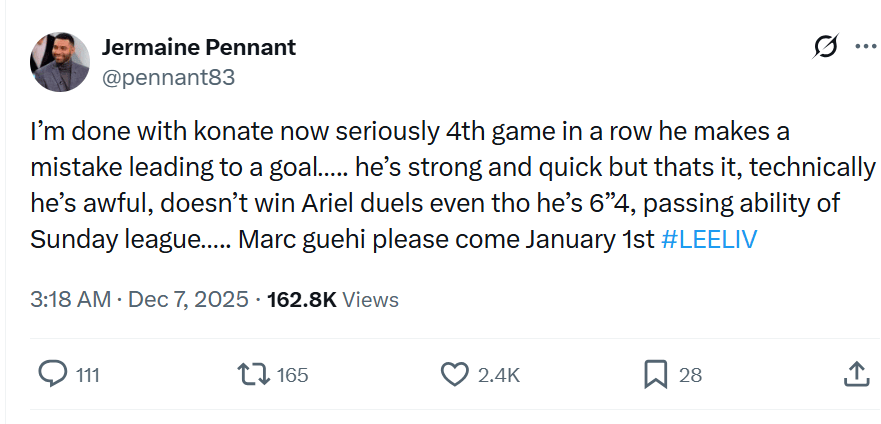Image resolution: width=881 pixels, height=424 pixels.
Task: Click the reply speech bubble icon
Action: [x=52, y=374]
